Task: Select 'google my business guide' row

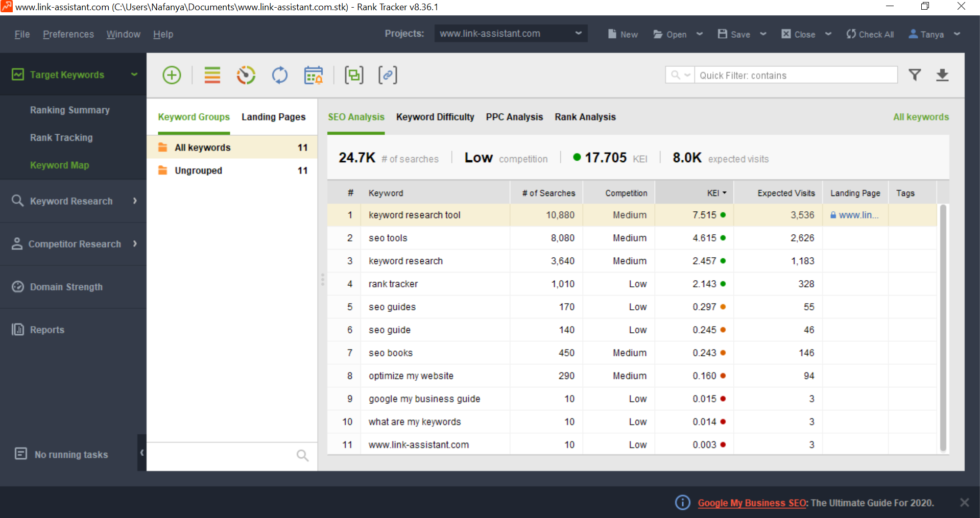Action: (632, 399)
